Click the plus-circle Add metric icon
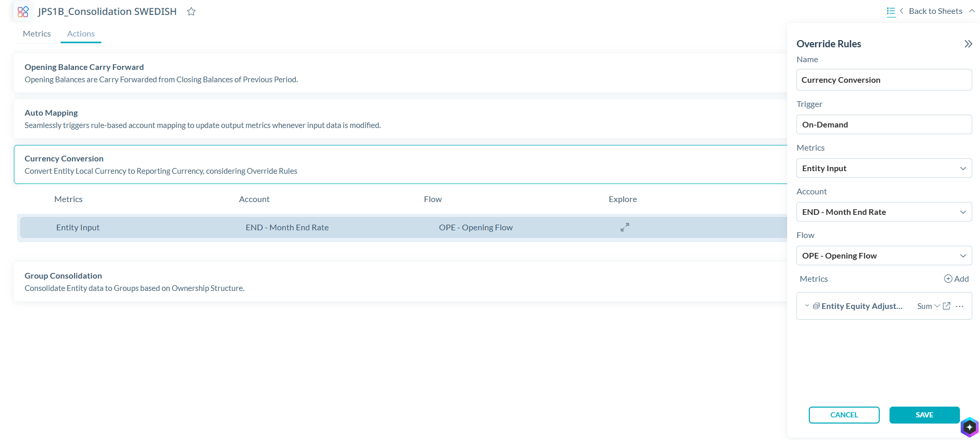 (x=948, y=279)
